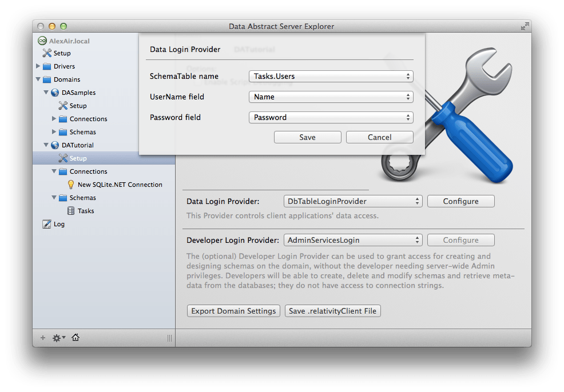Viewport: 564px width, 392px height.
Task: Collapse the DATutorial domain node
Action: tap(46, 145)
